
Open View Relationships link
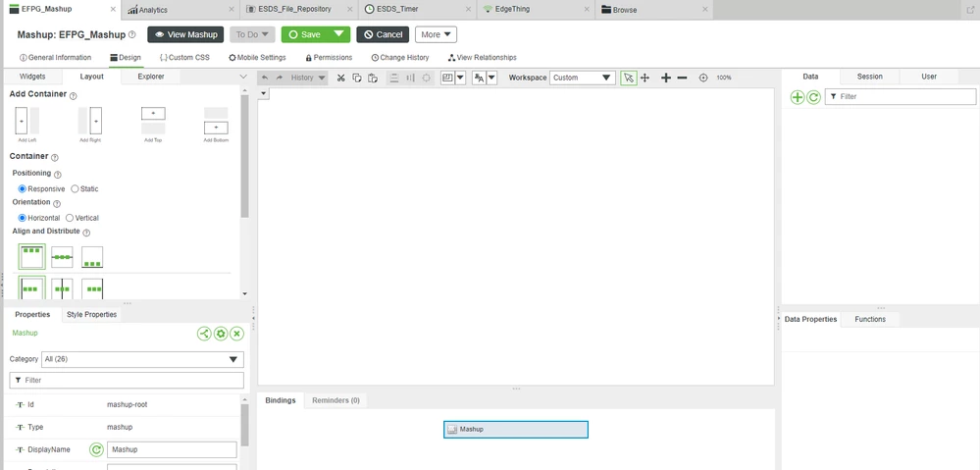coord(483,58)
